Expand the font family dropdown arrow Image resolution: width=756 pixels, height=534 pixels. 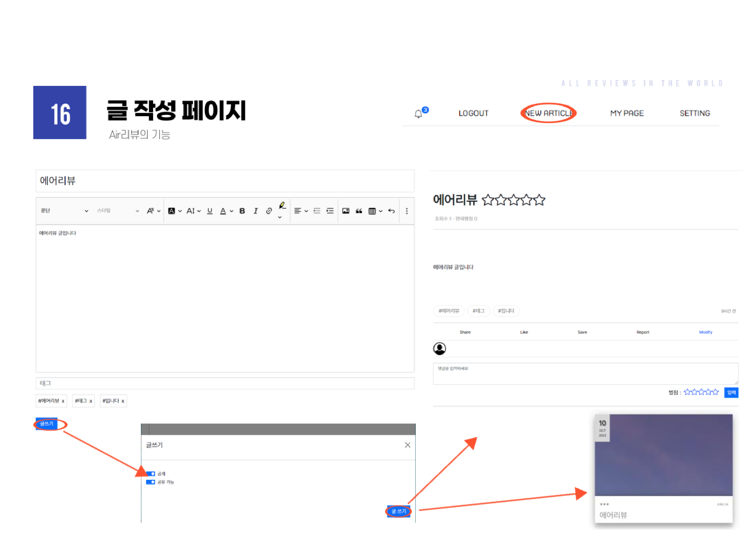[158, 211]
